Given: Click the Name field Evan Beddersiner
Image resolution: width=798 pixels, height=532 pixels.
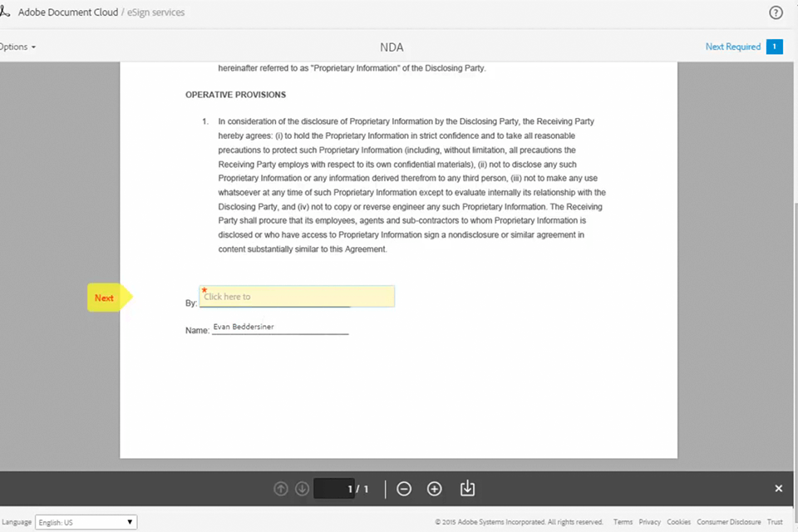Looking at the screenshot, I should (x=280, y=327).
